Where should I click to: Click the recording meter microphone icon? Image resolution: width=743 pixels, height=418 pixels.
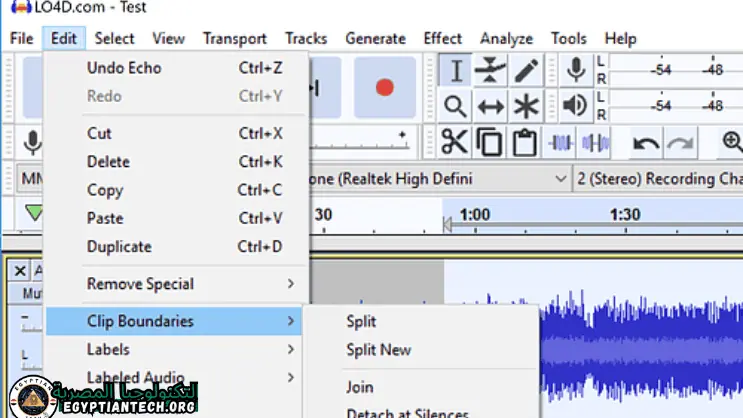[x=576, y=70]
